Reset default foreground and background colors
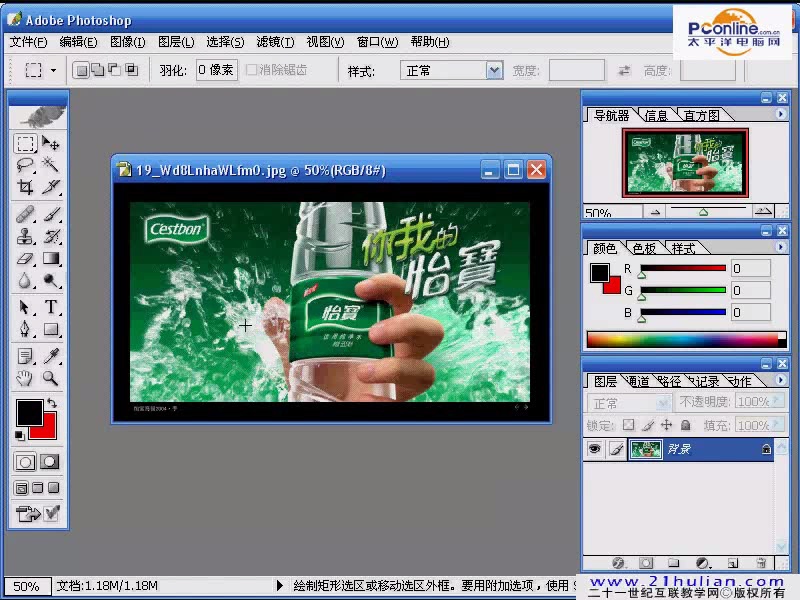 [19, 436]
